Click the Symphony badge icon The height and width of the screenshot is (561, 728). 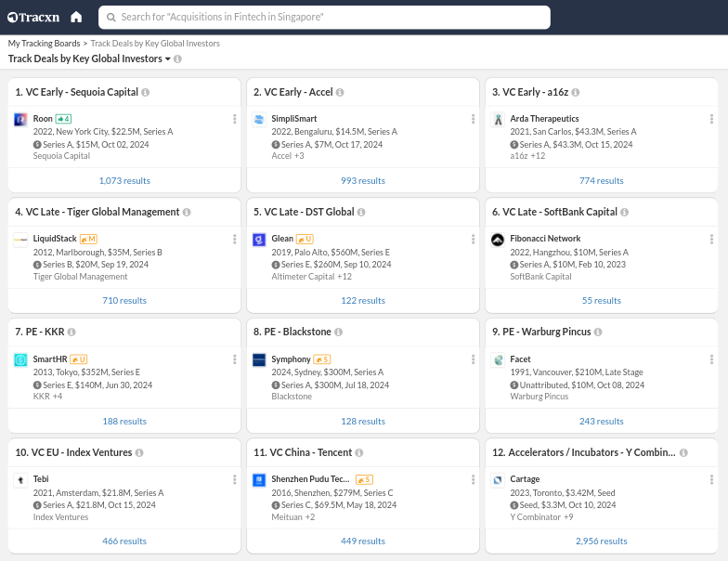[x=321, y=359]
